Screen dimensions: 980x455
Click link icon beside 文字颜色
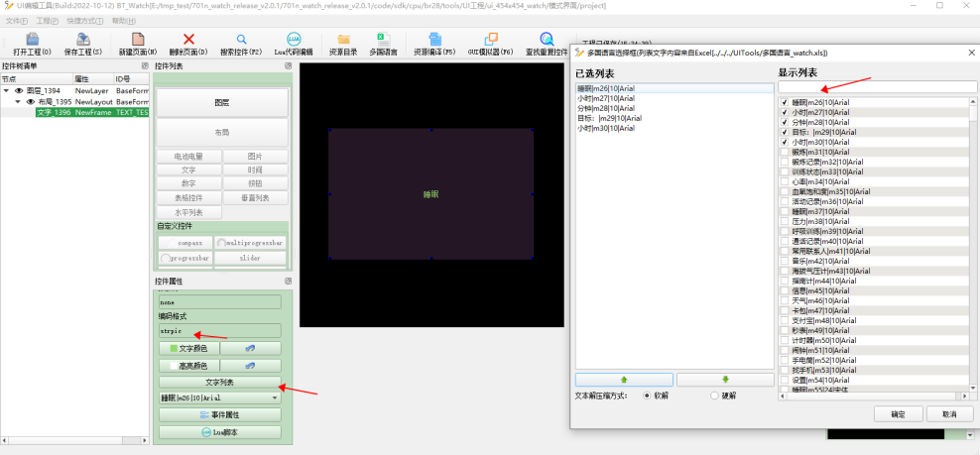pos(251,348)
